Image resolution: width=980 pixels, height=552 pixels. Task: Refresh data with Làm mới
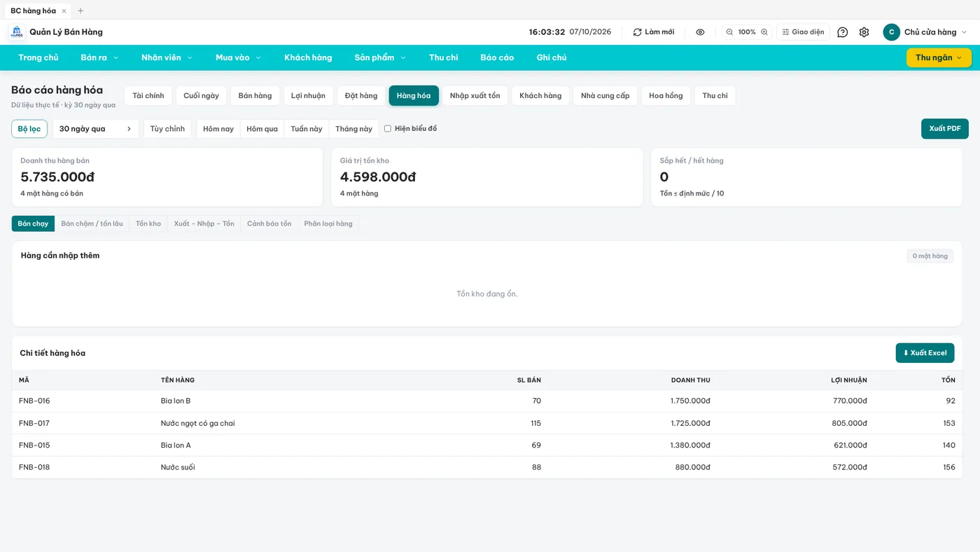[654, 32]
